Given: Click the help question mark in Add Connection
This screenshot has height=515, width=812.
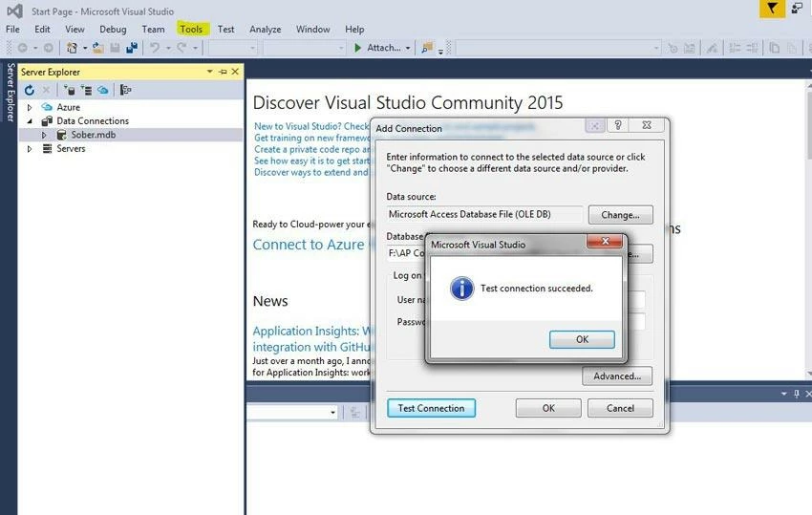Looking at the screenshot, I should pyautogui.click(x=618, y=125).
